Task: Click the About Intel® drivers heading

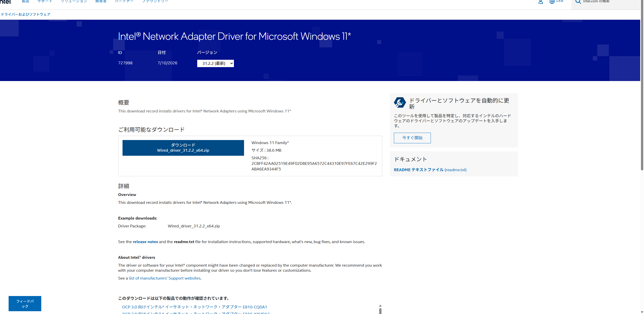Action: [137, 258]
